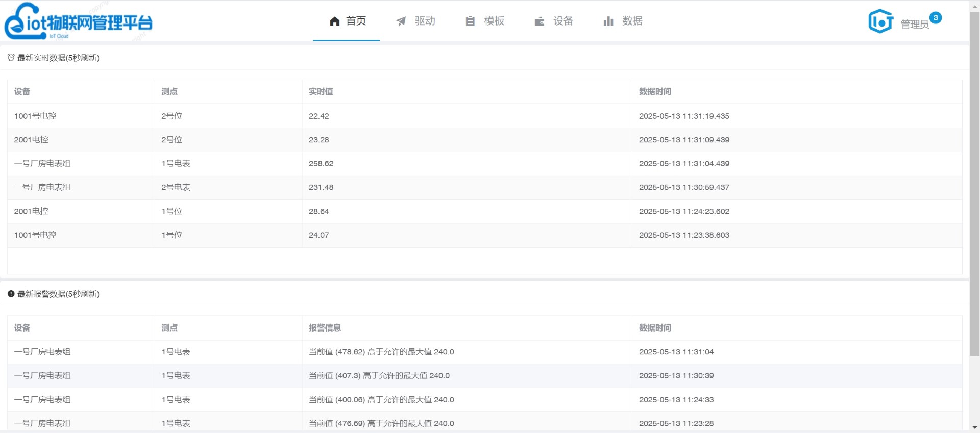Click the vertical scrollbar thumb
This screenshot has height=433, width=980.
[974, 184]
